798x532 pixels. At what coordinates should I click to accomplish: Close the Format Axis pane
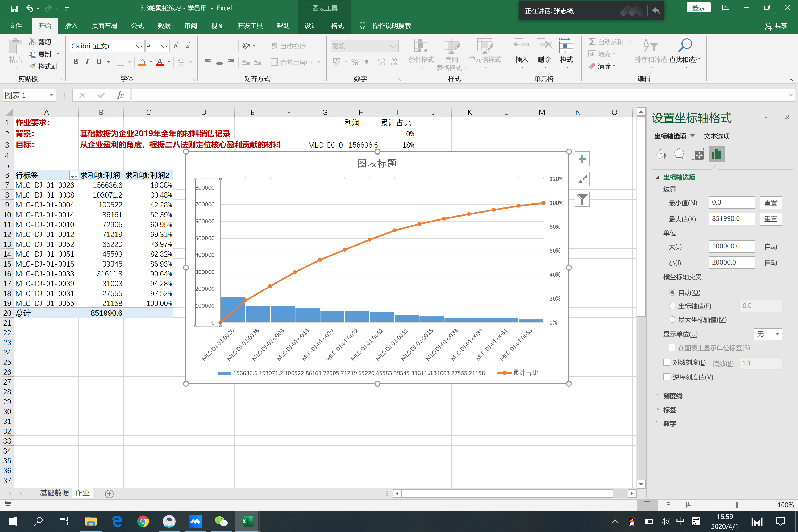coord(787,117)
